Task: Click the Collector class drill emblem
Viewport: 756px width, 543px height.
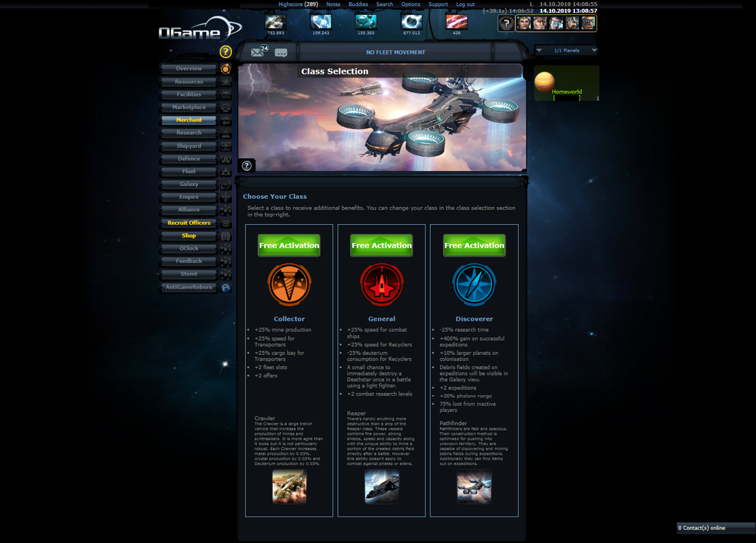Action: [289, 284]
